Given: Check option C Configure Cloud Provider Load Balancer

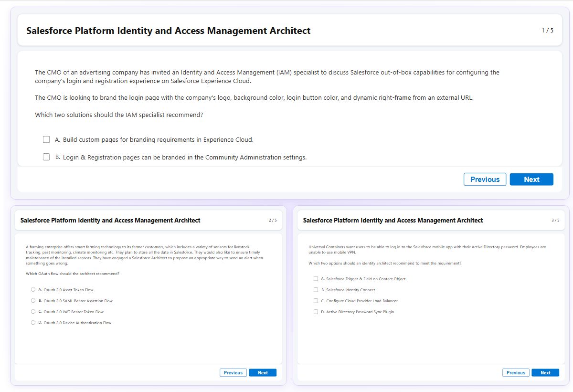Looking at the screenshot, I should (316, 300).
